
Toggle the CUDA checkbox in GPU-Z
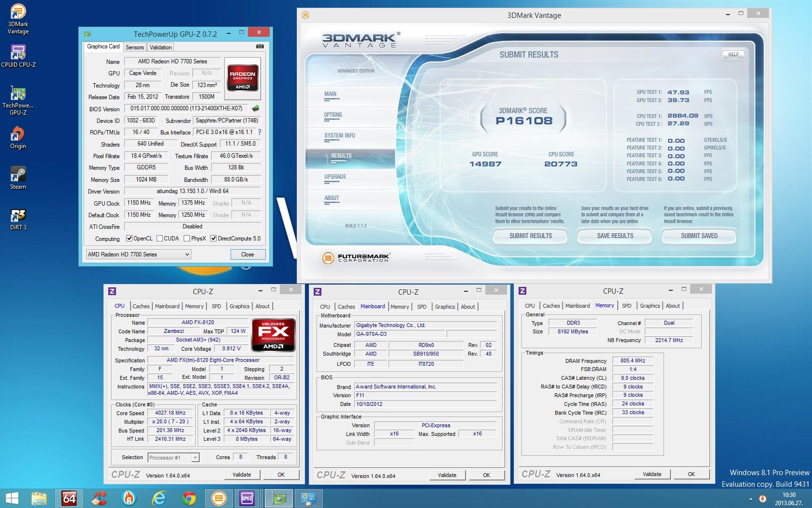(159, 239)
